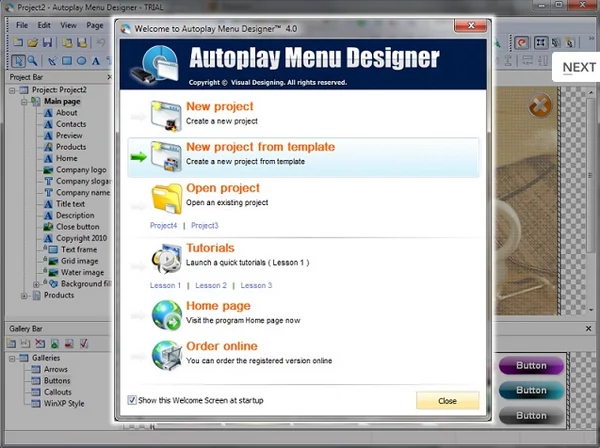Click the checkmark icon in Gallery Bar toolbar

[x=84, y=344]
